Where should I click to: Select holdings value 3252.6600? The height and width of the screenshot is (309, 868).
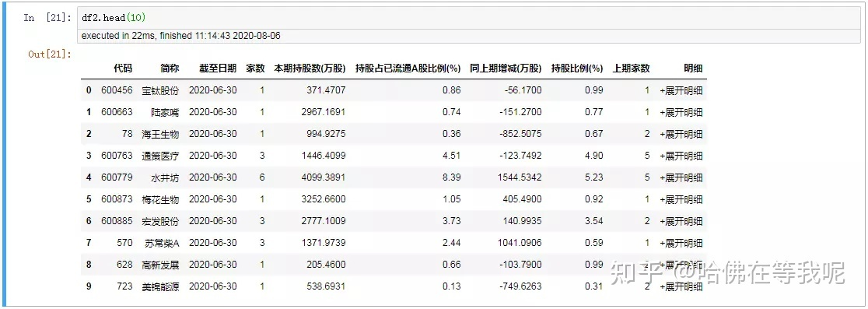pyautogui.click(x=324, y=199)
